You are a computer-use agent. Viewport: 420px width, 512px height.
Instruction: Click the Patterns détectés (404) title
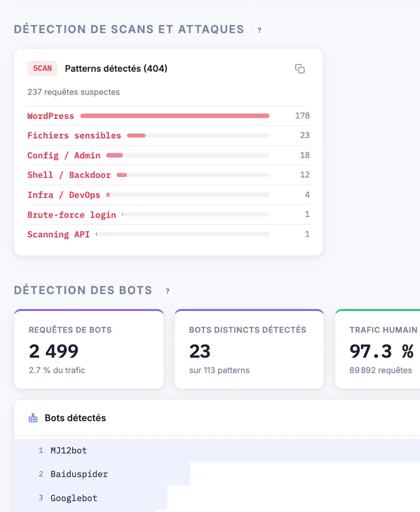coord(116,69)
